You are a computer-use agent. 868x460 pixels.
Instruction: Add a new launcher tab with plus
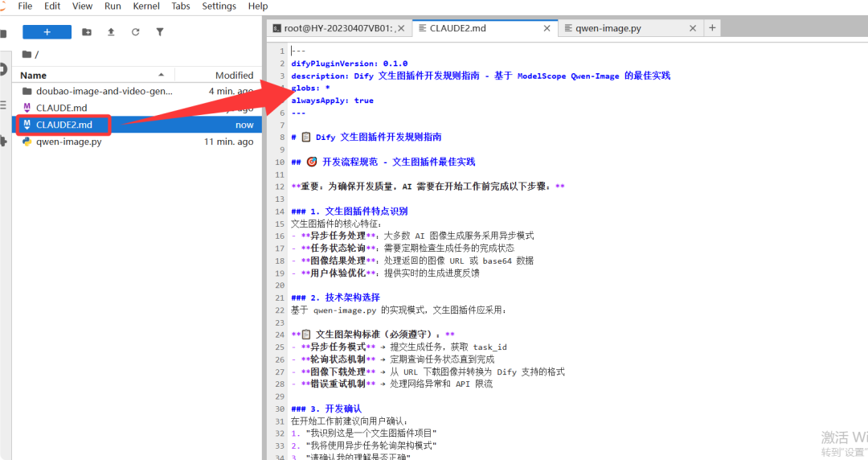pyautogui.click(x=712, y=27)
